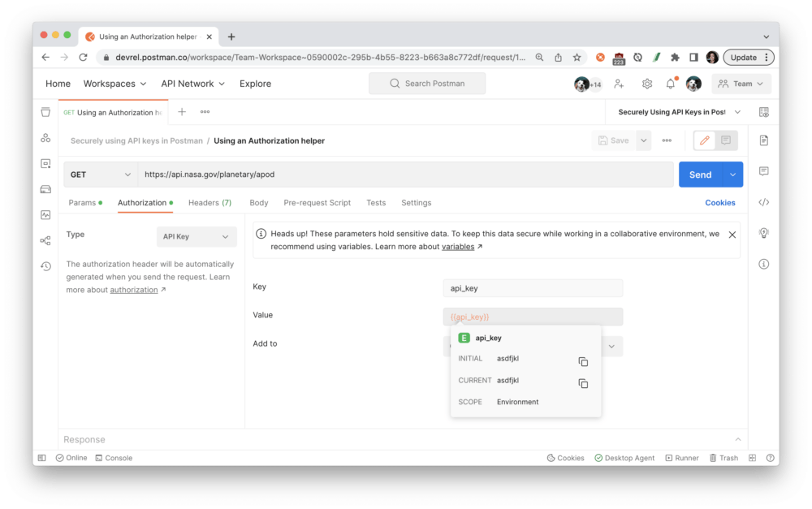Open Comments icon in right sidebar
The width and height of the screenshot is (812, 509).
pos(764,170)
